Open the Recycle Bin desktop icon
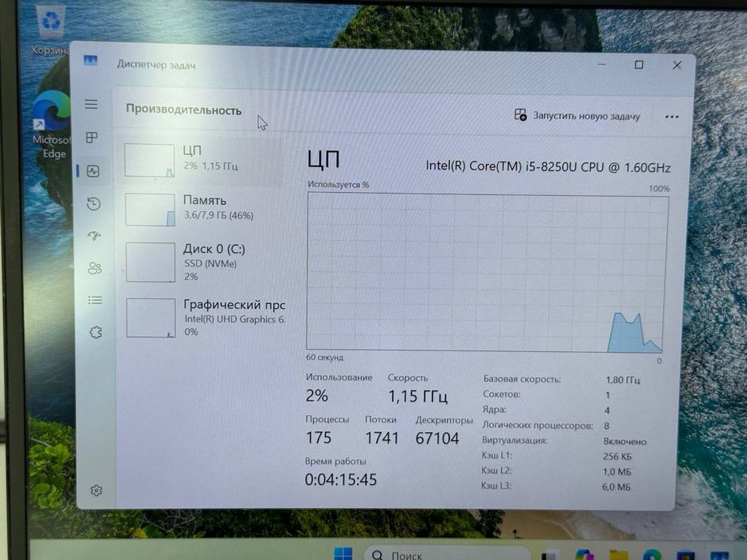Viewport: 747px width, 560px height. click(x=50, y=30)
